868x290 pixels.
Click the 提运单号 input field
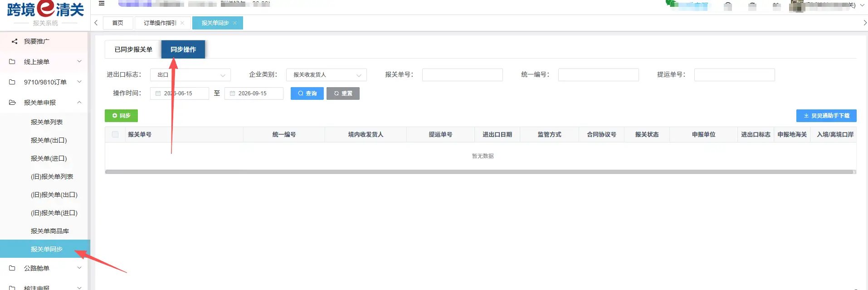coord(735,75)
